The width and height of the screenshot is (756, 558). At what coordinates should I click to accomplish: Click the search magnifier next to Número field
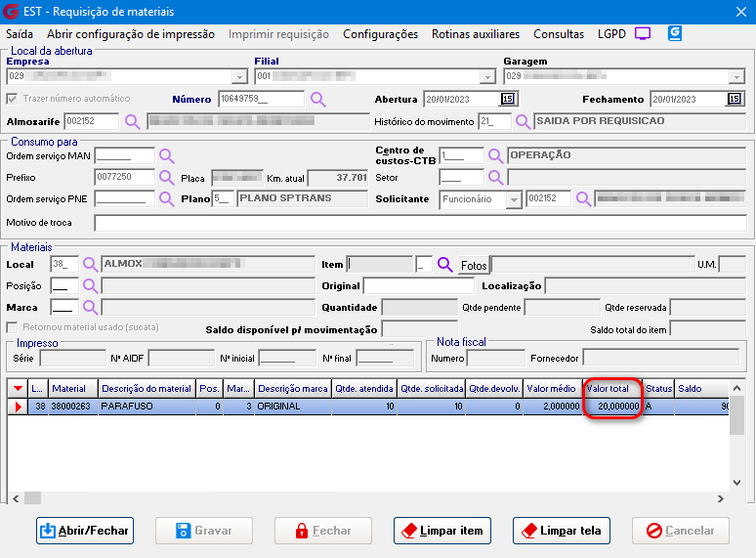[x=317, y=100]
